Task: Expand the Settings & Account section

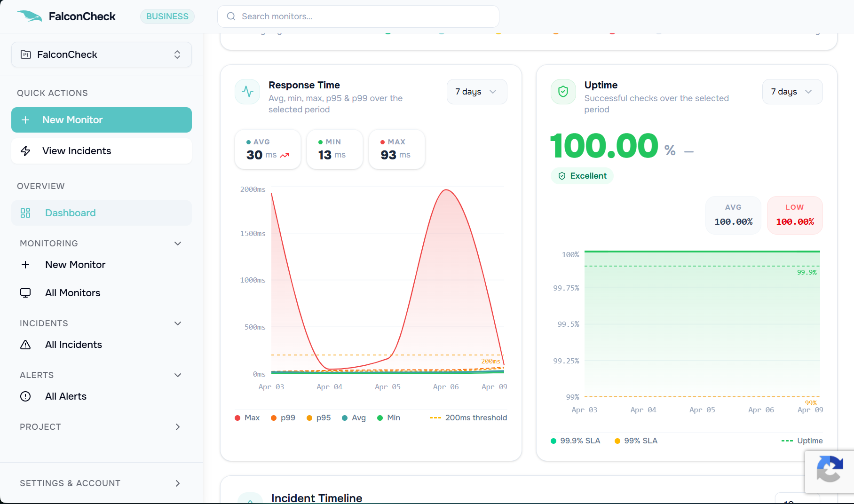Action: pos(178,483)
